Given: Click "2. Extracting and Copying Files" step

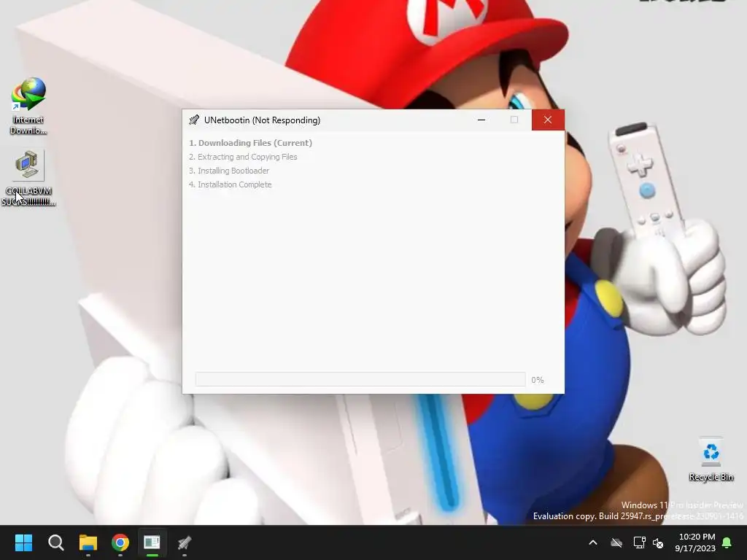Looking at the screenshot, I should point(243,157).
